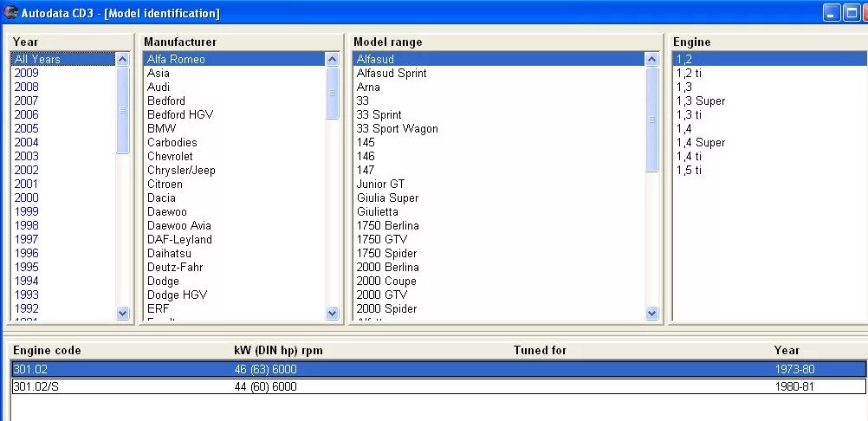868x421 pixels.
Task: Click the Manufacturer list scrollbar thumb
Action: tap(332, 93)
